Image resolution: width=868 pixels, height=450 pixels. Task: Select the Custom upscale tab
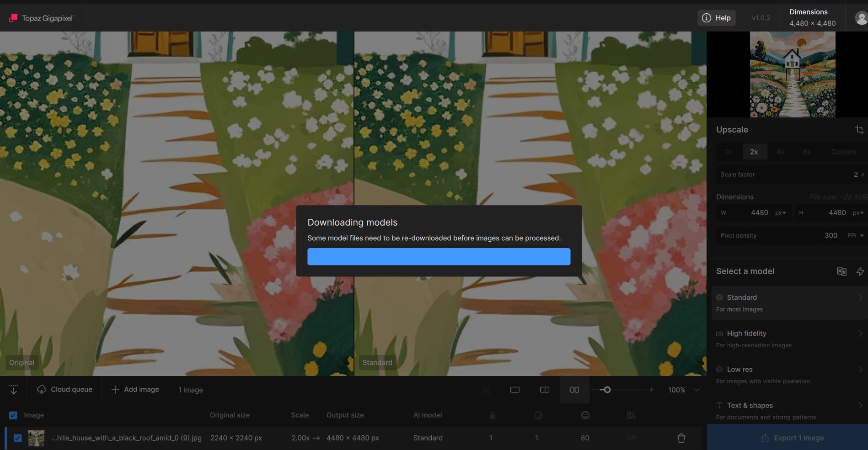[x=843, y=152]
